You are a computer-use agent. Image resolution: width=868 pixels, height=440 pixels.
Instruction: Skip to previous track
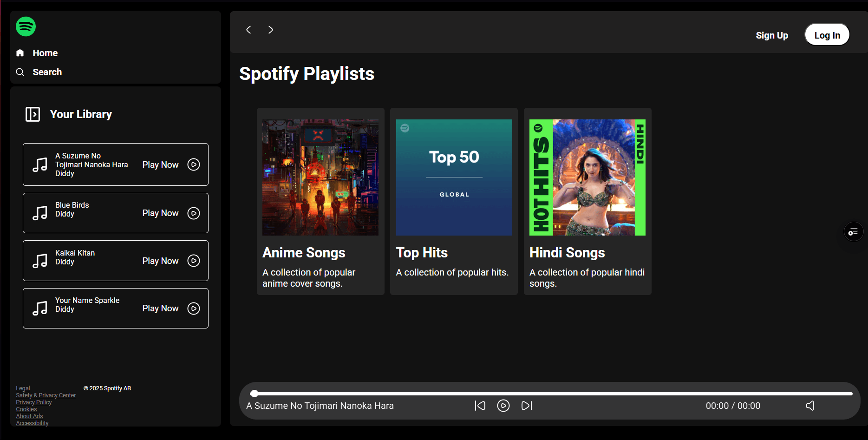coord(480,406)
